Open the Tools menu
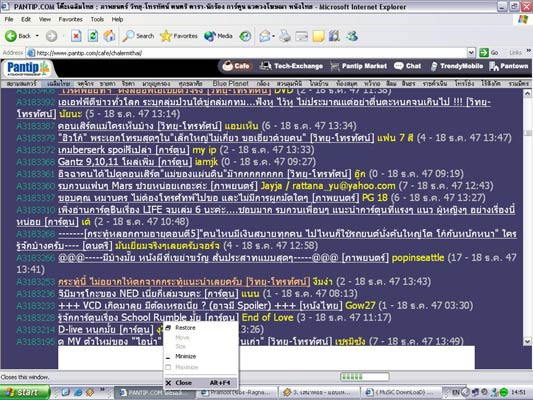 coord(97,19)
